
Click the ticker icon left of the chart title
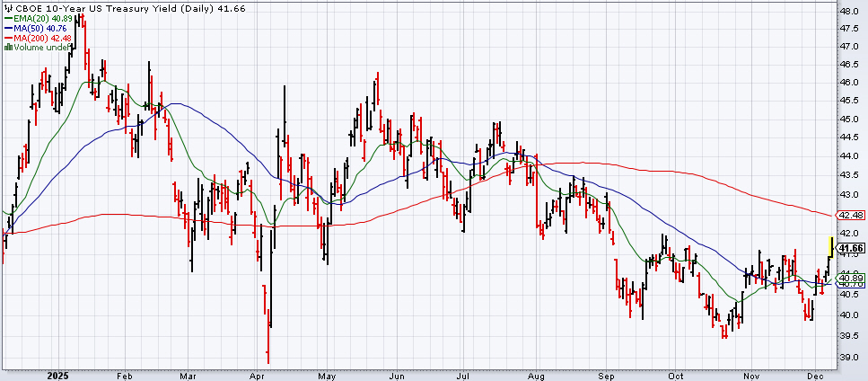click(x=8, y=8)
